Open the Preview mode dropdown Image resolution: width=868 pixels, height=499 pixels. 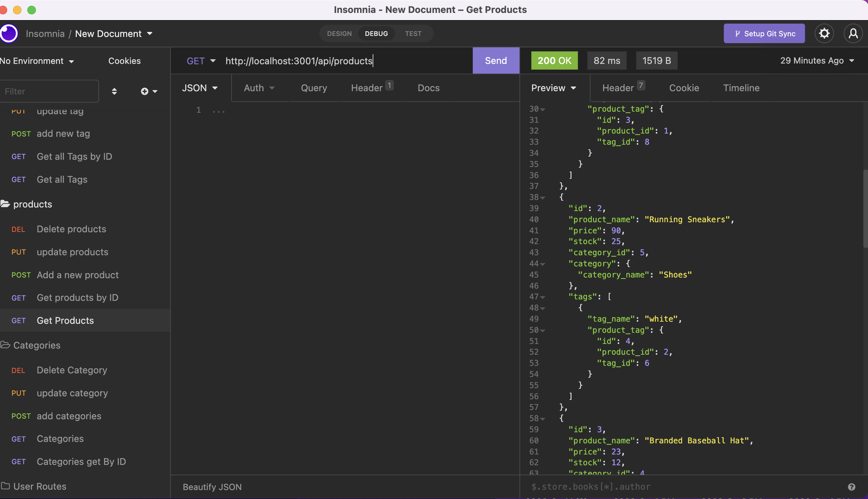(x=554, y=88)
